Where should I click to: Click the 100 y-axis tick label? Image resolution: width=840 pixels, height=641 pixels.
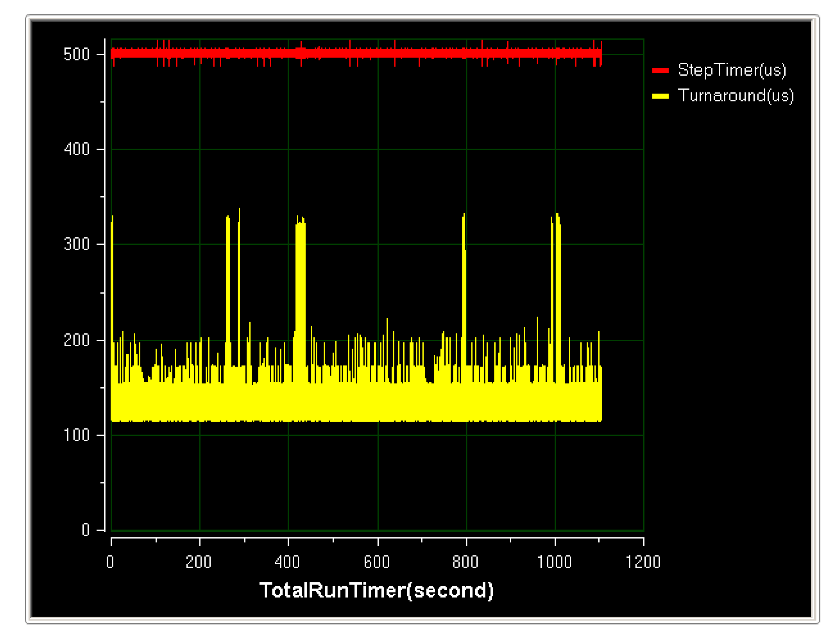[76, 435]
